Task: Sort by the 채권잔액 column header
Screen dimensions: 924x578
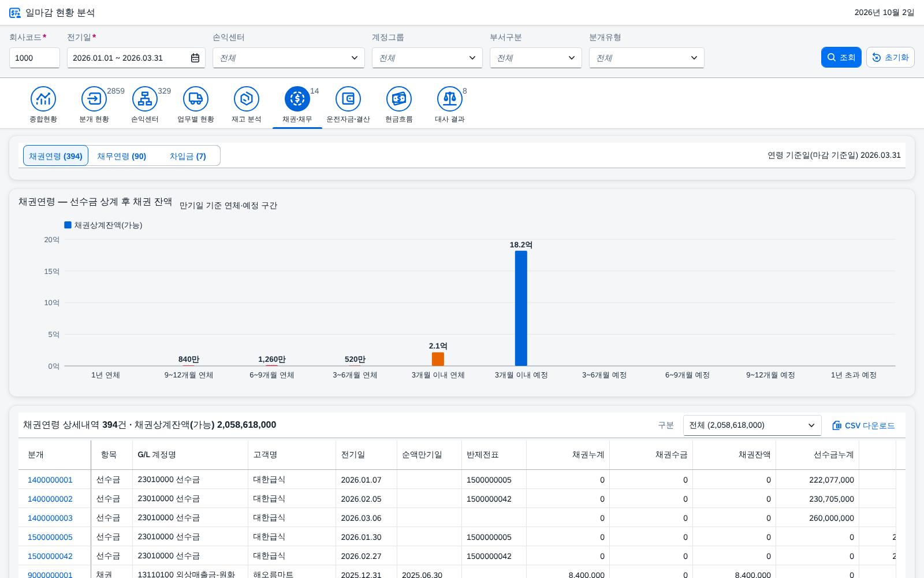Action: pyautogui.click(x=734, y=455)
